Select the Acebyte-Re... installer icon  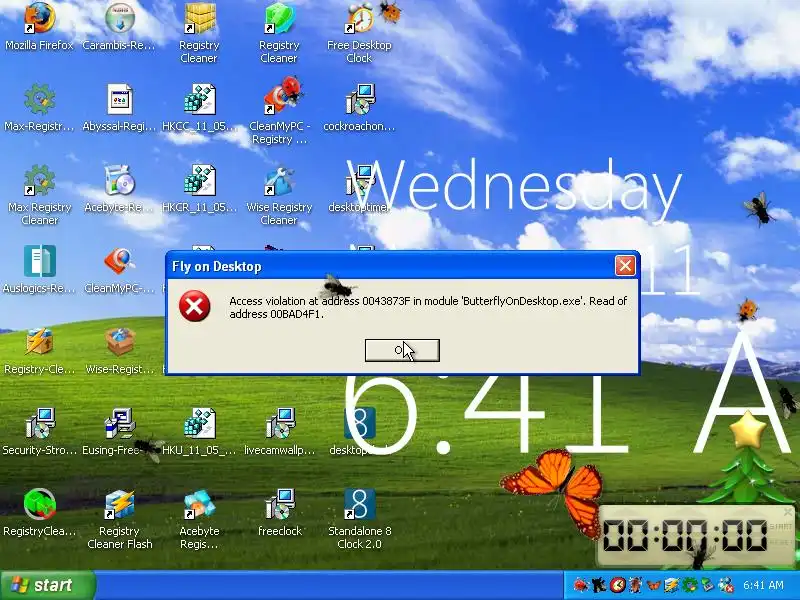point(119,189)
